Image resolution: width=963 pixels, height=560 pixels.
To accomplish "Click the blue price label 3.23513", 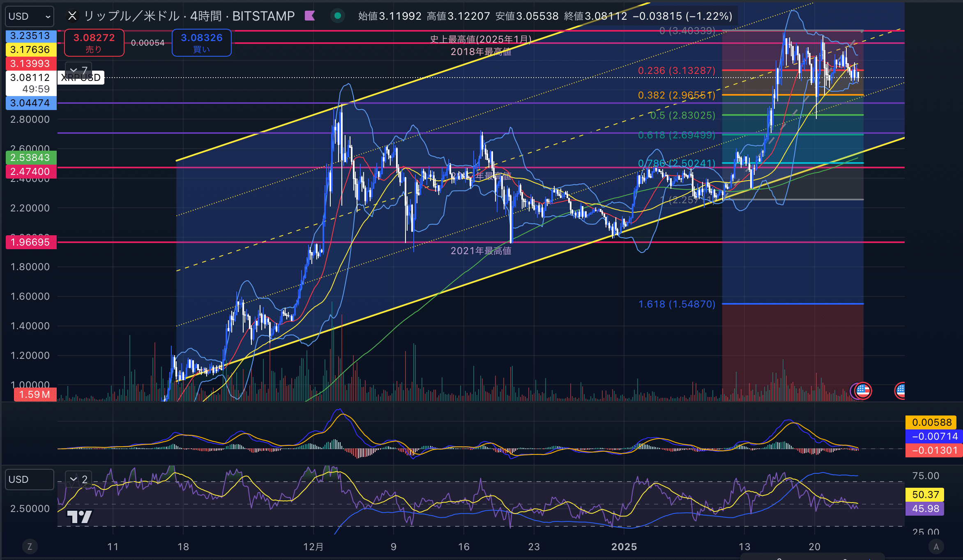I will coord(31,36).
